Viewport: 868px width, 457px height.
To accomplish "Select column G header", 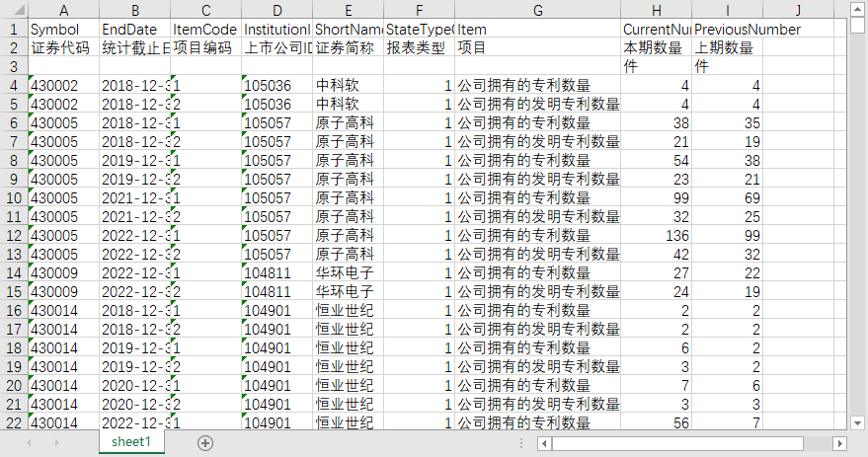I will pyautogui.click(x=537, y=10).
